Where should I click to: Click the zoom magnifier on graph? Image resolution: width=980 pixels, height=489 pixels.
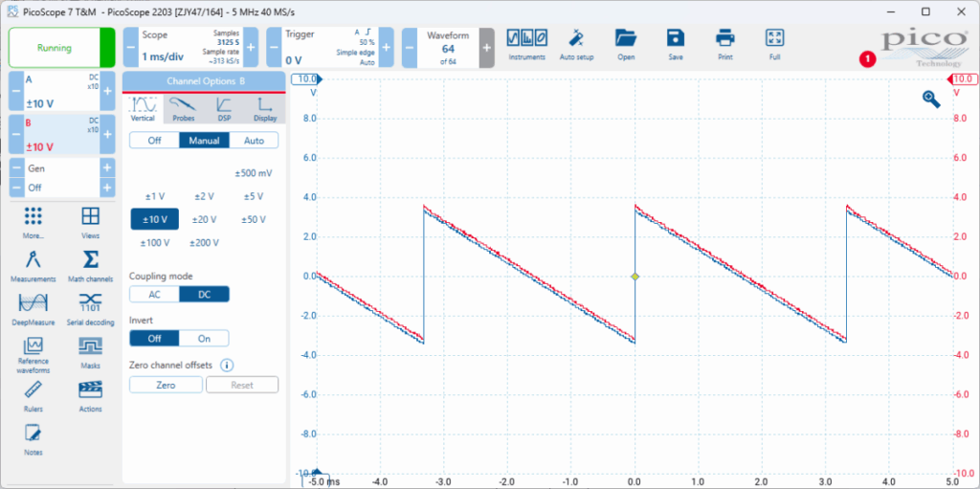pyautogui.click(x=931, y=100)
